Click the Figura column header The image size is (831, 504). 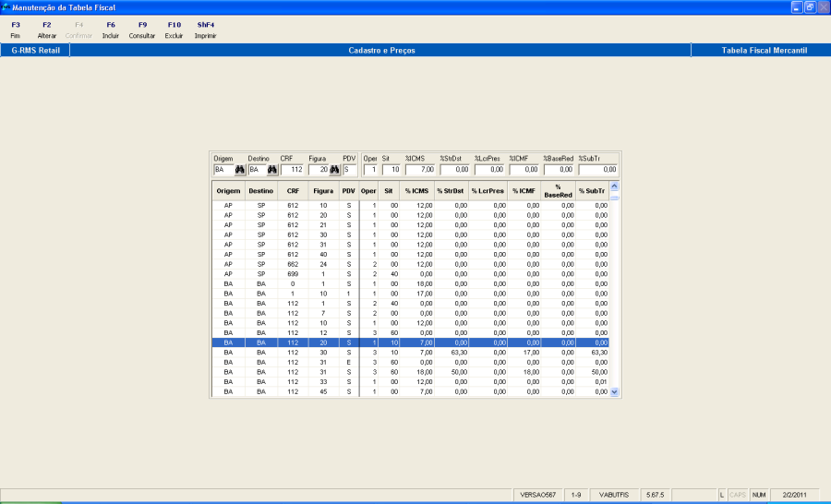(x=323, y=191)
